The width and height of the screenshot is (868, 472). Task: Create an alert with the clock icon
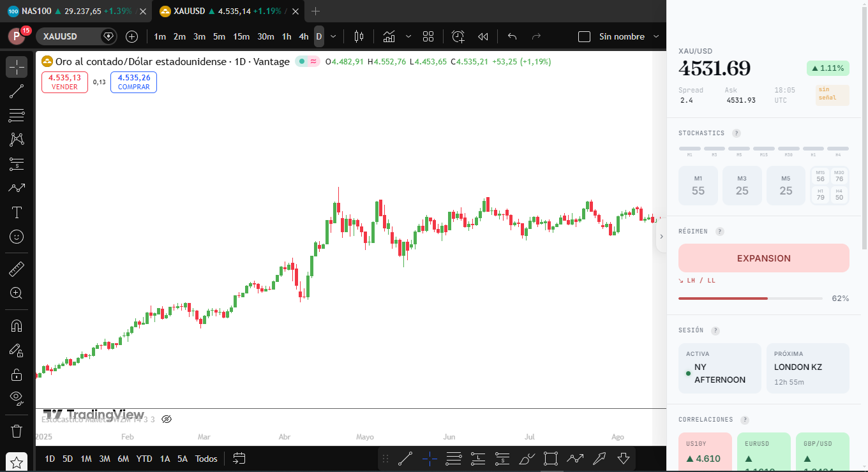point(458,36)
